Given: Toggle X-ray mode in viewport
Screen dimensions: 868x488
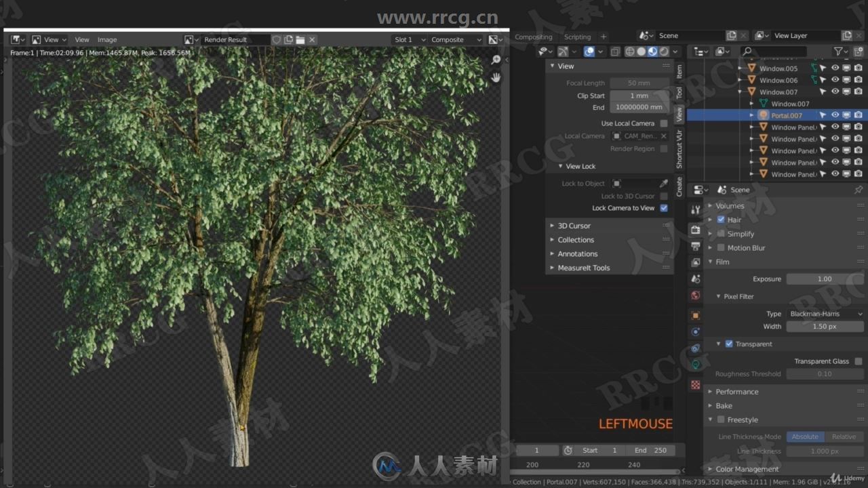Looking at the screenshot, I should pos(614,52).
